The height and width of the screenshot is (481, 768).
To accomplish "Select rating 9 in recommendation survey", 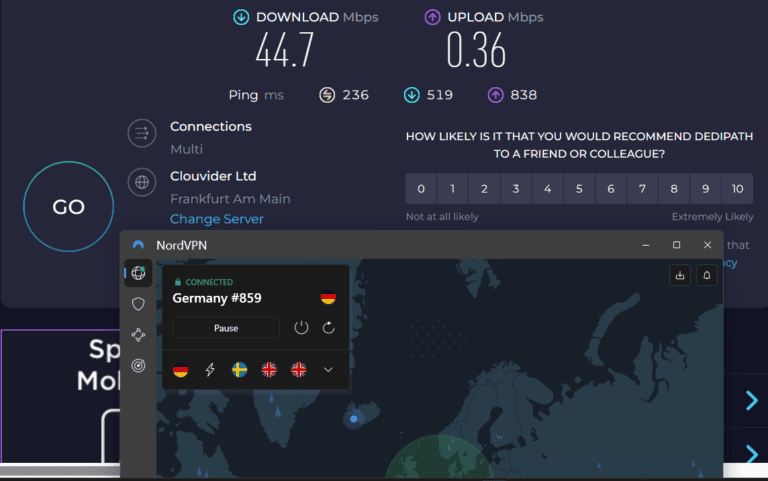I will coord(705,189).
